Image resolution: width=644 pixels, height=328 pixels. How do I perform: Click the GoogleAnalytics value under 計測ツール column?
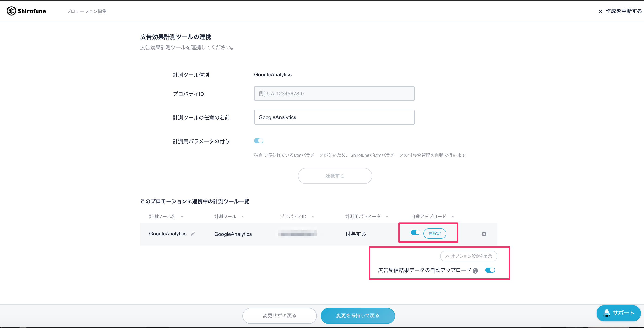coord(233,234)
